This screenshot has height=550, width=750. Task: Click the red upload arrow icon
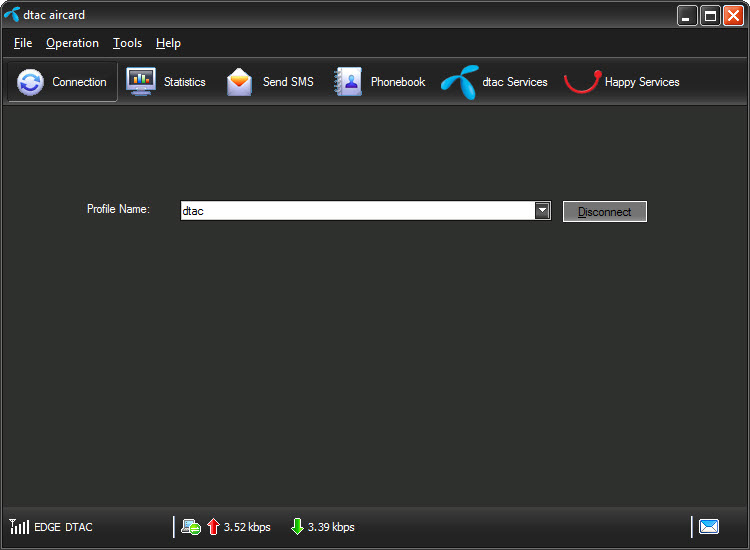213,527
